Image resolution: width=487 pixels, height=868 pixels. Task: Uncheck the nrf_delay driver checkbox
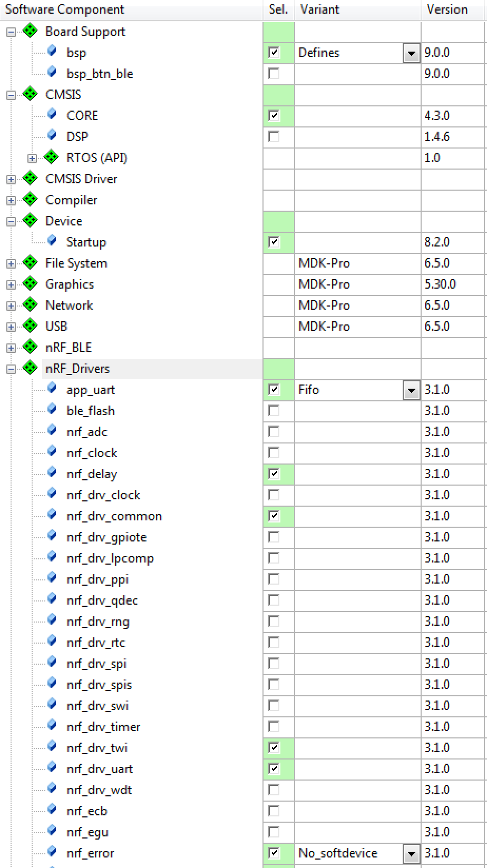coord(274,474)
